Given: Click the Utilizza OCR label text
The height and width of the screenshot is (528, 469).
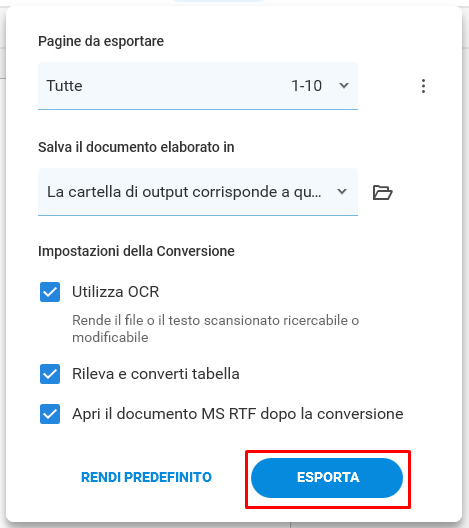Looking at the screenshot, I should (x=115, y=292).
